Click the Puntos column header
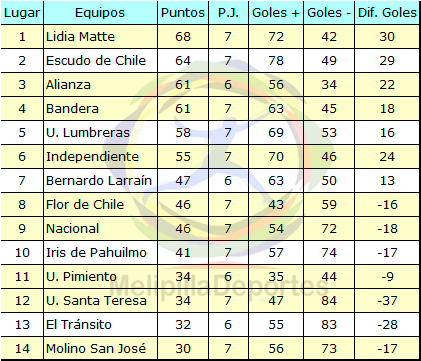 click(x=183, y=13)
